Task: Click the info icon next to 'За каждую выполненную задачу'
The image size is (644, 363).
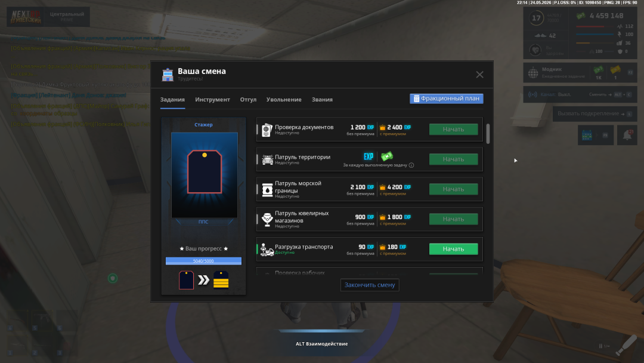Action: 411,165
